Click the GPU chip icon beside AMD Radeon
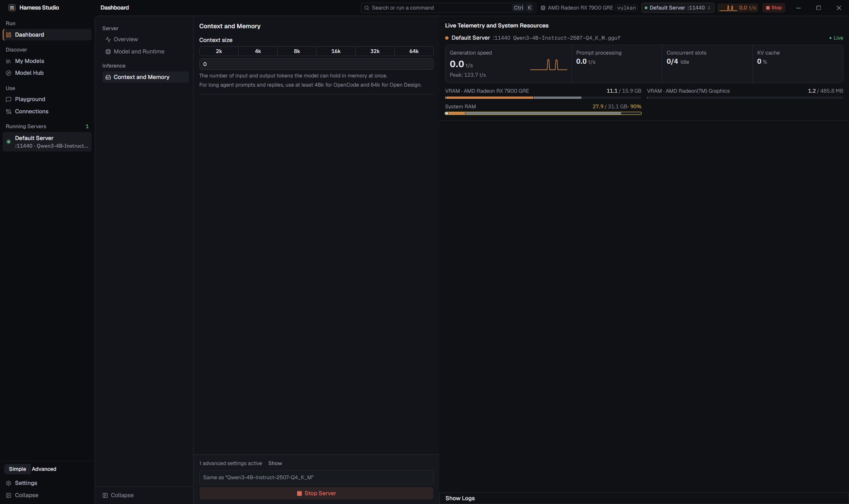The height and width of the screenshot is (504, 849). click(x=543, y=8)
